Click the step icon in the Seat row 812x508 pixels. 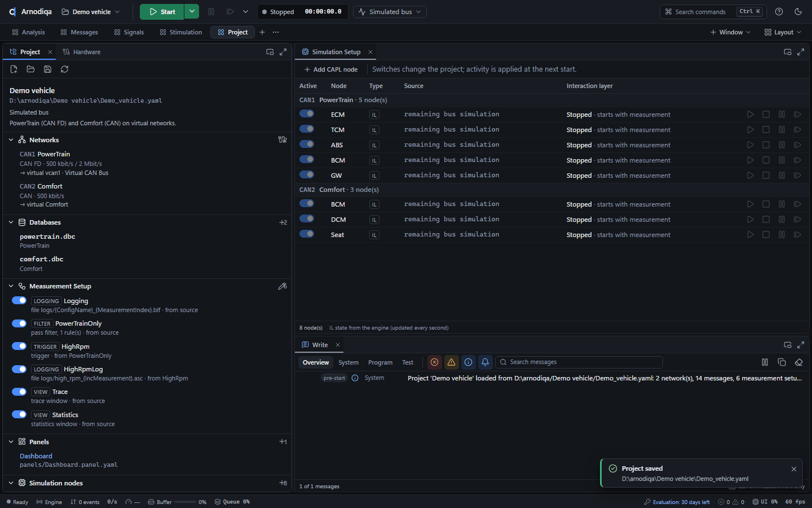(798, 235)
